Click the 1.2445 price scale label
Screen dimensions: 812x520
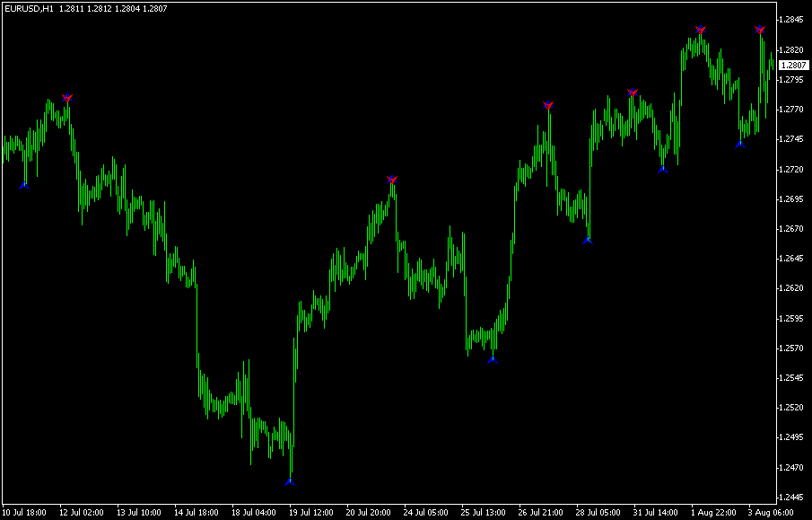point(793,498)
